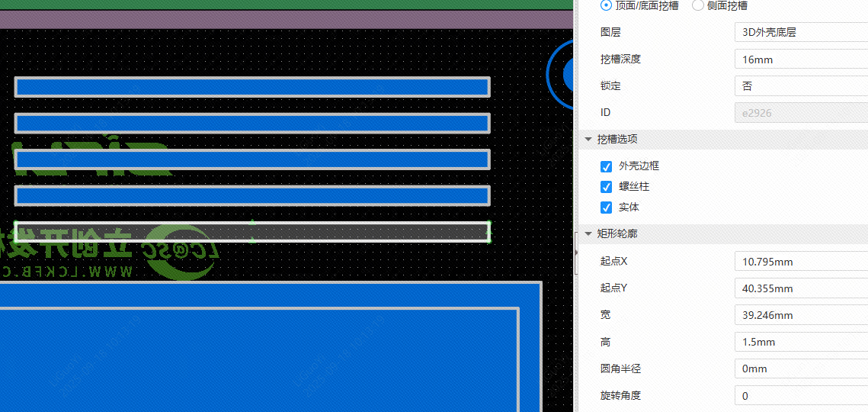The height and width of the screenshot is (412, 868).
Task: Collapse the 矩形轮廓 section
Action: click(588, 234)
